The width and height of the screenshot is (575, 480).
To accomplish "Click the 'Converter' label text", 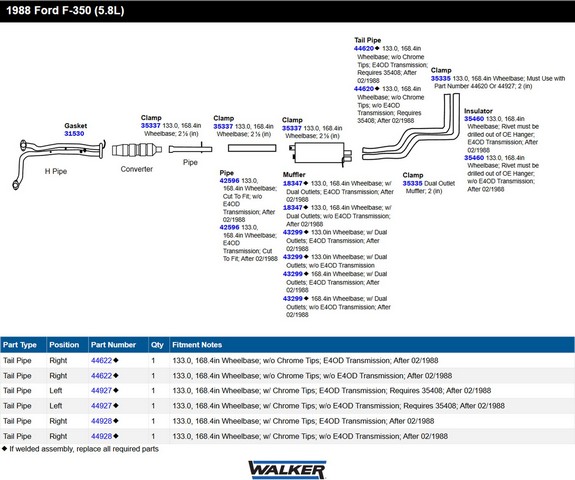I will click(136, 169).
